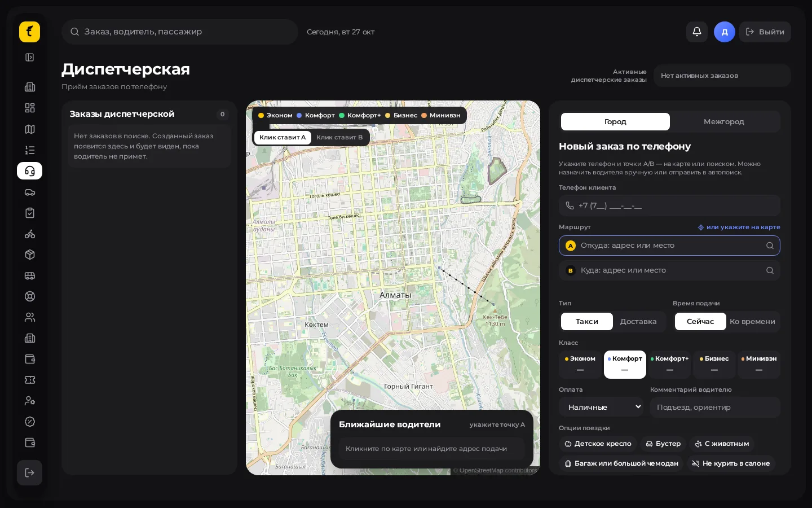Open the bicycle courier icon in the sidebar
Viewport: 812px width, 508px height.
30,234
